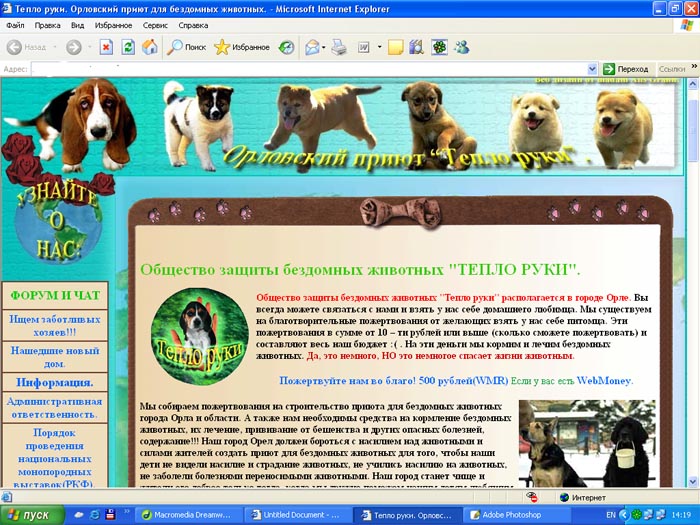Viewport: 700px width, 525px height.
Task: Click the photo of two dogs in snow
Action: tap(587, 443)
